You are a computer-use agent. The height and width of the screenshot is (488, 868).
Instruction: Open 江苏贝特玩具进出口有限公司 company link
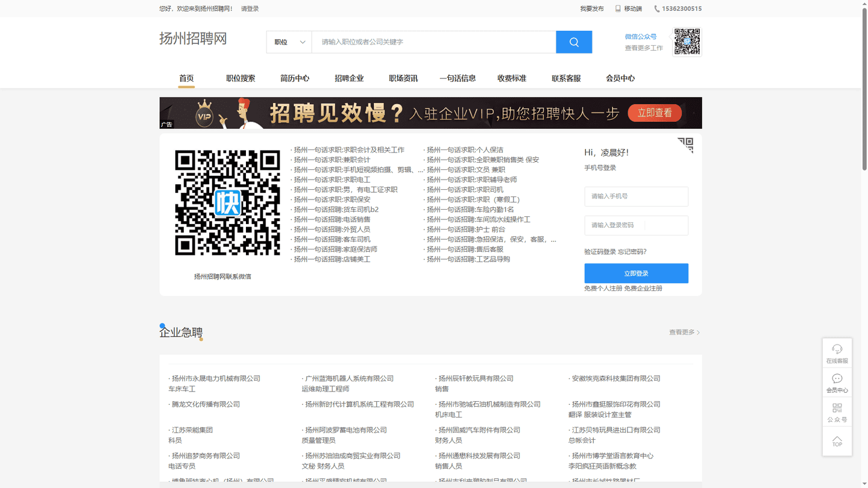(616, 430)
